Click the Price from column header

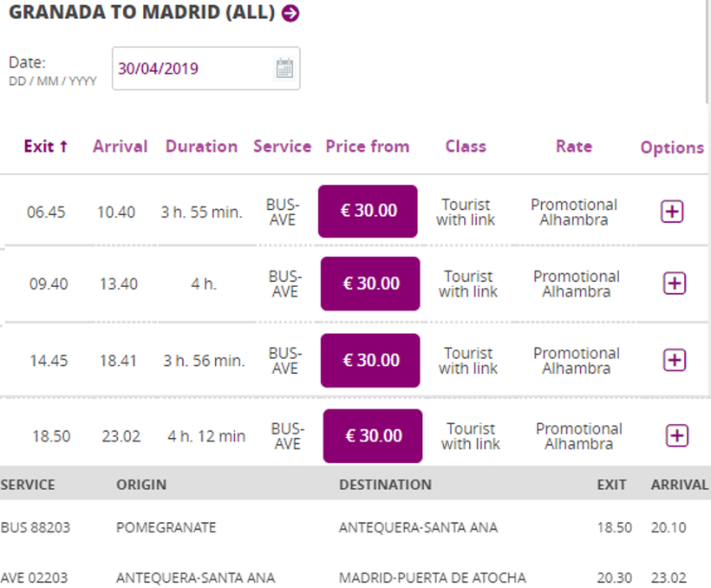tap(367, 147)
